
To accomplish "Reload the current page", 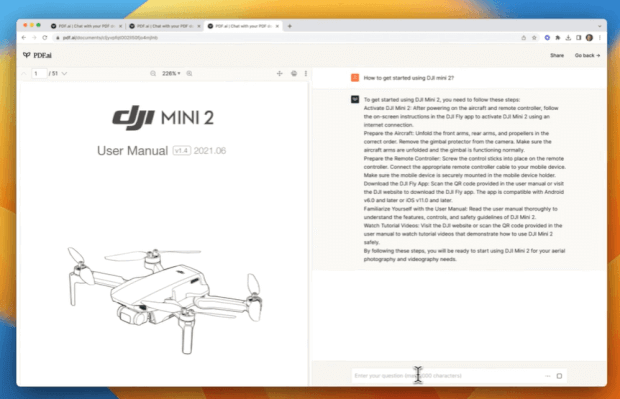I will coord(45,38).
